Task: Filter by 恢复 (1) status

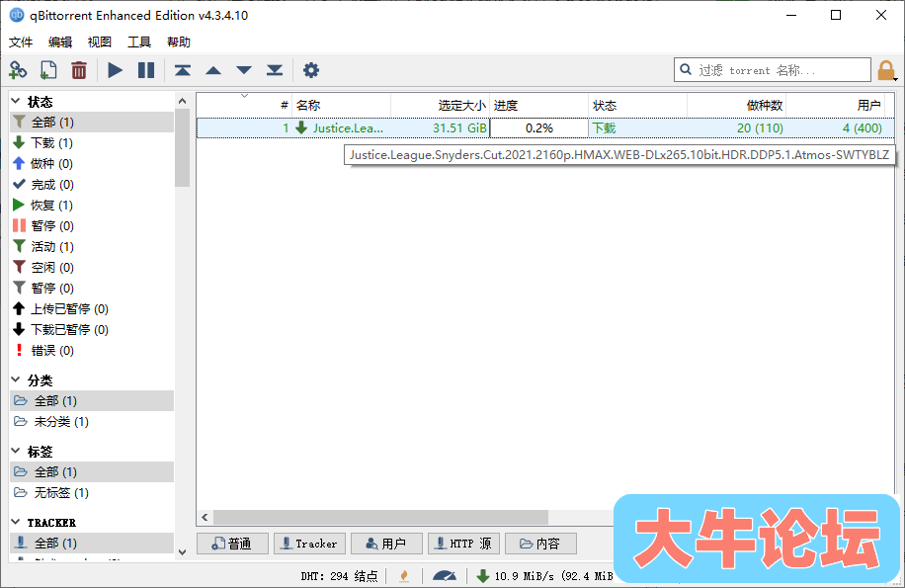Action: (x=92, y=206)
